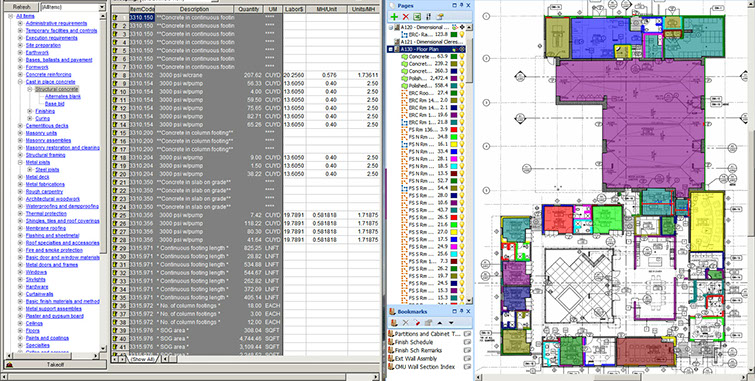The height and width of the screenshot is (381, 755).
Task: Toggle visibility bulb for ERC- Ra... 123.8
Action: [x=462, y=35]
